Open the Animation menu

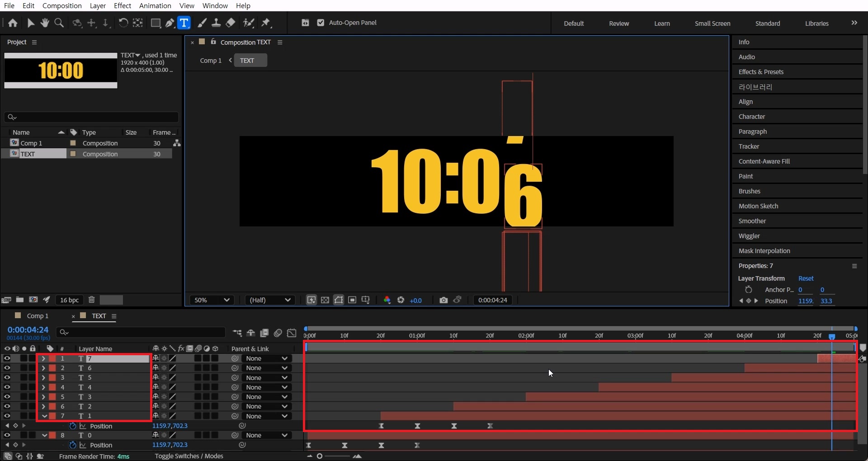155,5
